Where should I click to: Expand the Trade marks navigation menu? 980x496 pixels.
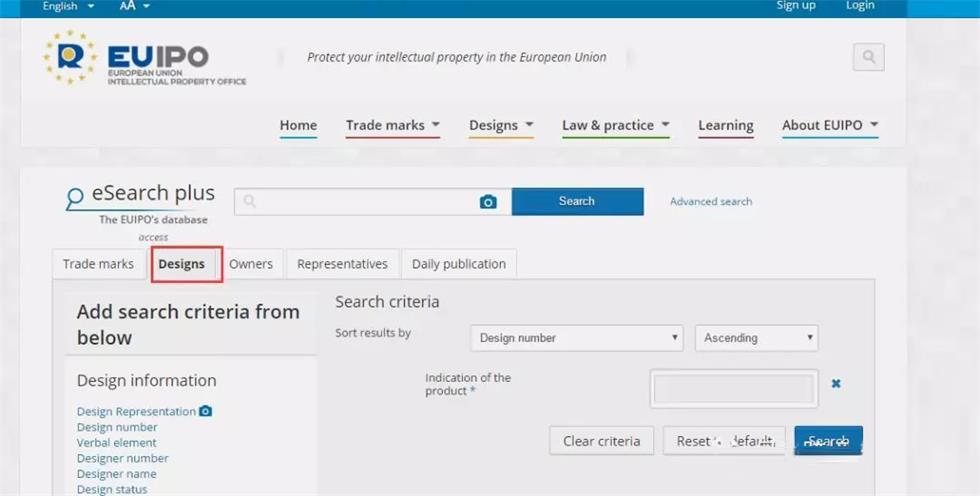tap(392, 126)
